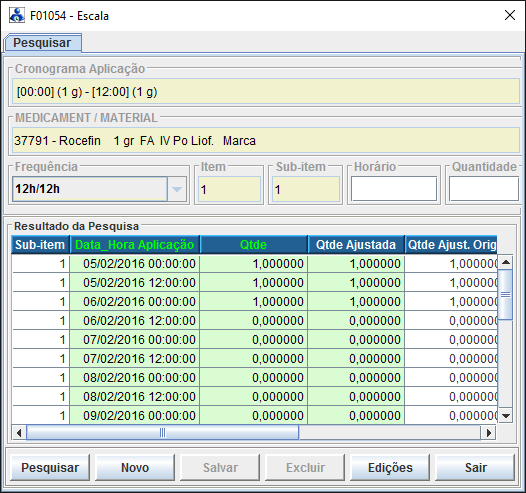Click the vertical scrollbar thumb
Viewport: 526px width, 493px height.
click(x=506, y=294)
